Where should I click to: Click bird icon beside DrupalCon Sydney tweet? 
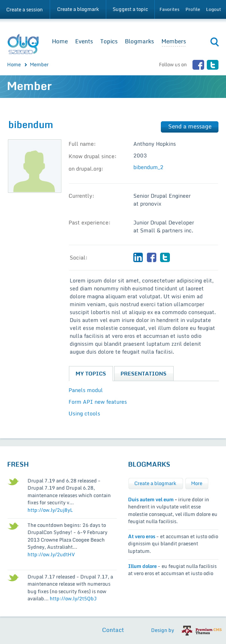(x=13, y=526)
